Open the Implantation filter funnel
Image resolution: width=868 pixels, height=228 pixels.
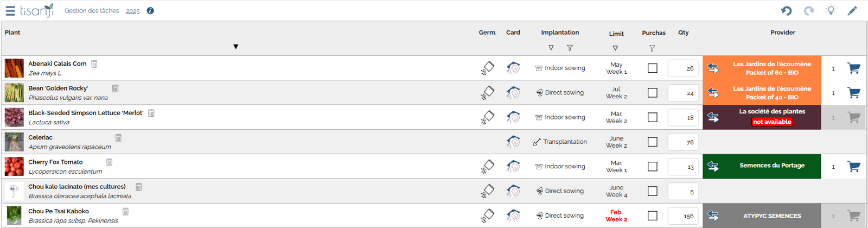tap(570, 48)
